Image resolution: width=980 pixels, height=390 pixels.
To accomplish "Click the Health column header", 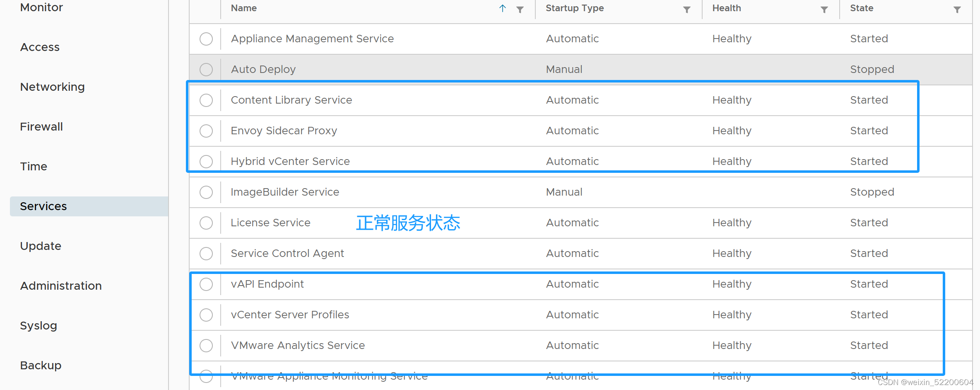I will point(727,8).
